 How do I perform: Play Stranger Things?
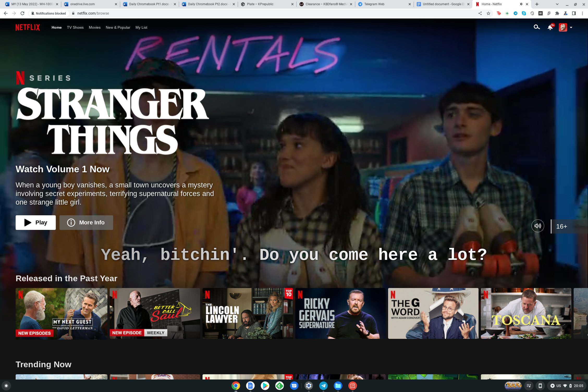[x=36, y=223]
